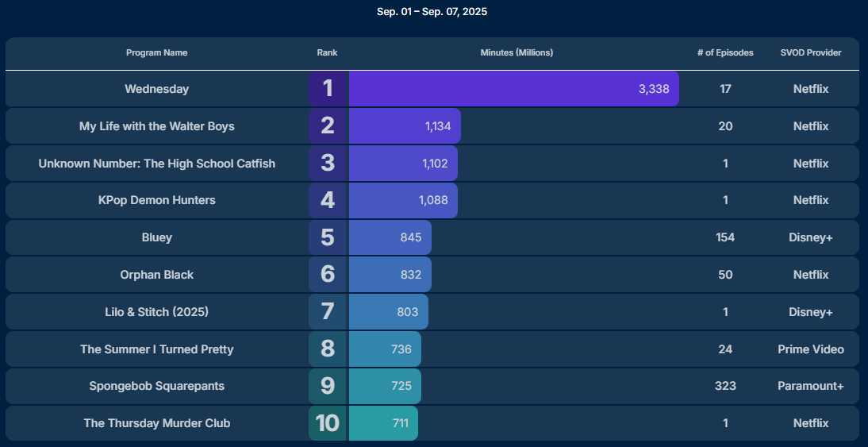Screen dimensions: 868x447
Task: Open Unknown Number: The High School Catfish row
Action: click(157, 164)
